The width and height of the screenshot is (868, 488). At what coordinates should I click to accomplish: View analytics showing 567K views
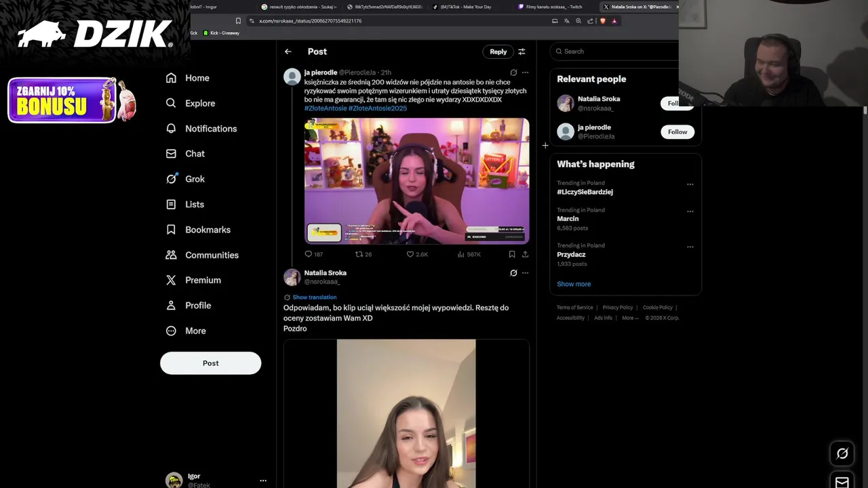[x=469, y=254]
